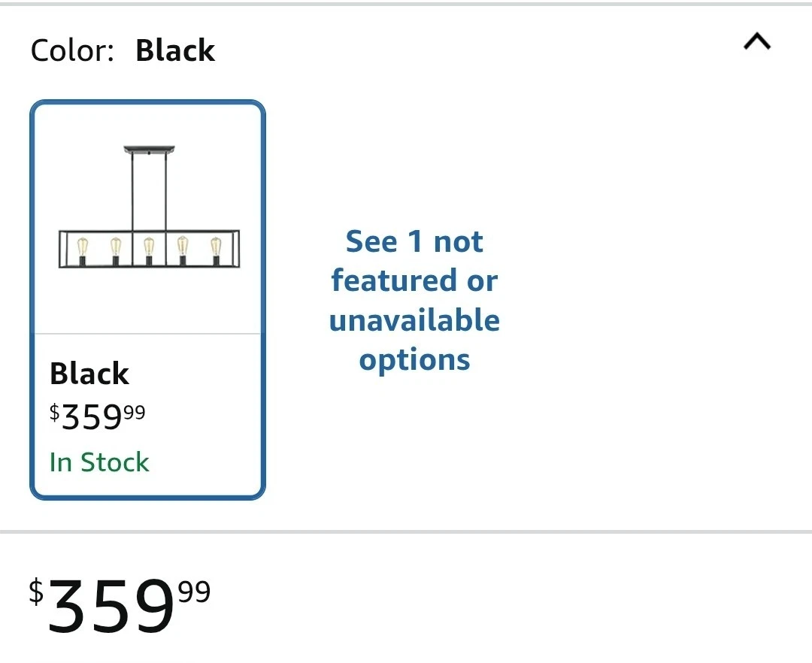Collapse the Color section chevron
This screenshot has height=663, width=812.
(x=757, y=42)
